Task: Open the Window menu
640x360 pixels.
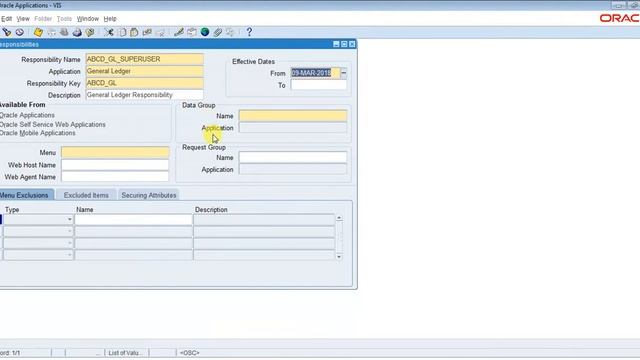Action: pos(88,19)
